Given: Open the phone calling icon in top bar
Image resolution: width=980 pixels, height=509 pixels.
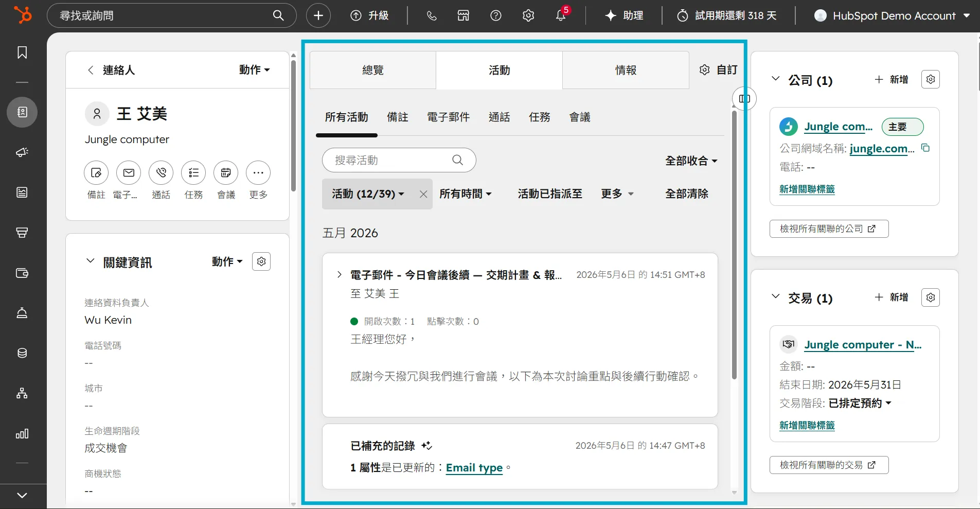Looking at the screenshot, I should tap(432, 15).
